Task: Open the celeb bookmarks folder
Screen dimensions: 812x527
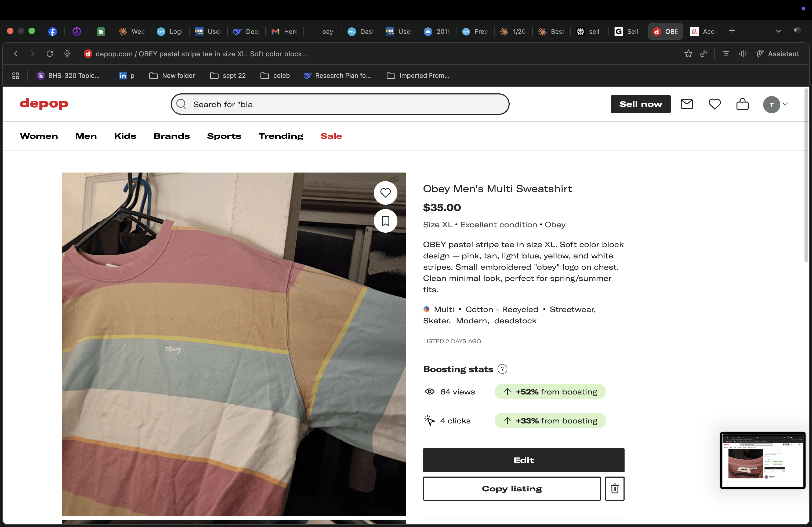Action: (275, 76)
